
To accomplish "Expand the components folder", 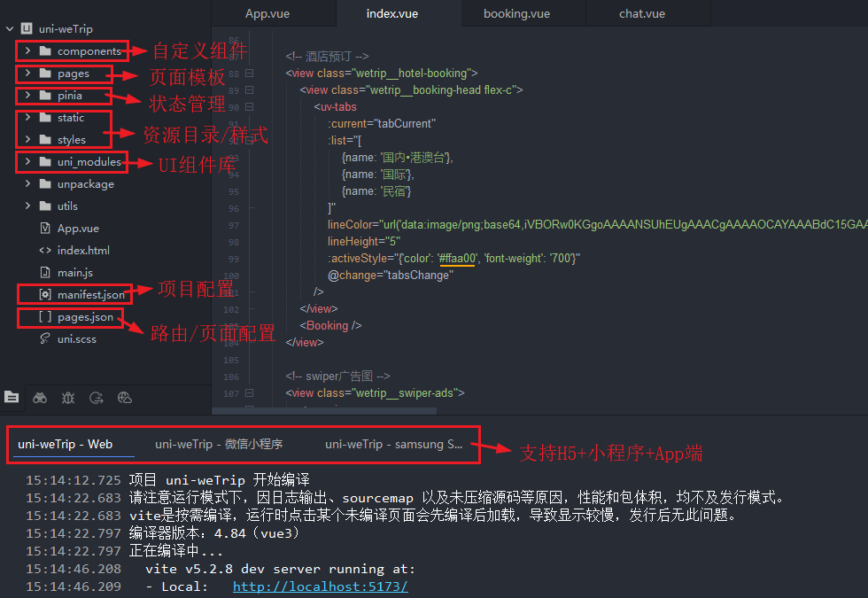I will [x=27, y=50].
